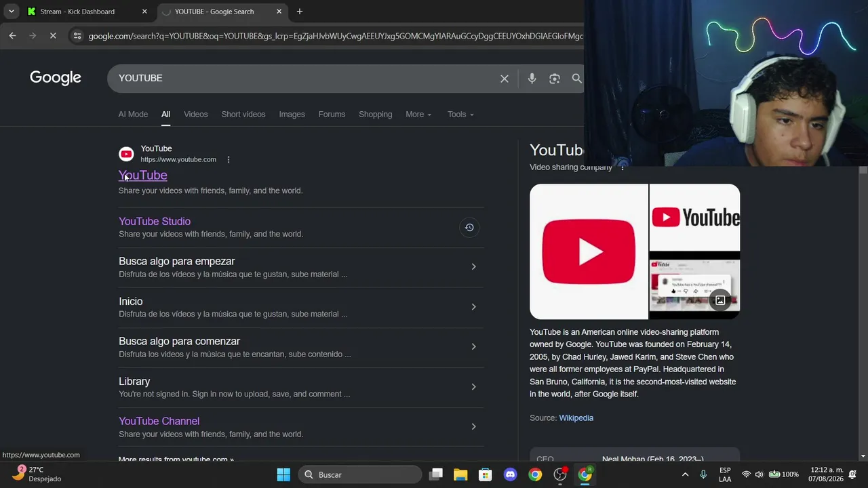This screenshot has width=868, height=488.
Task: Click the chevron arrow on the Inicio row
Action: tap(473, 307)
